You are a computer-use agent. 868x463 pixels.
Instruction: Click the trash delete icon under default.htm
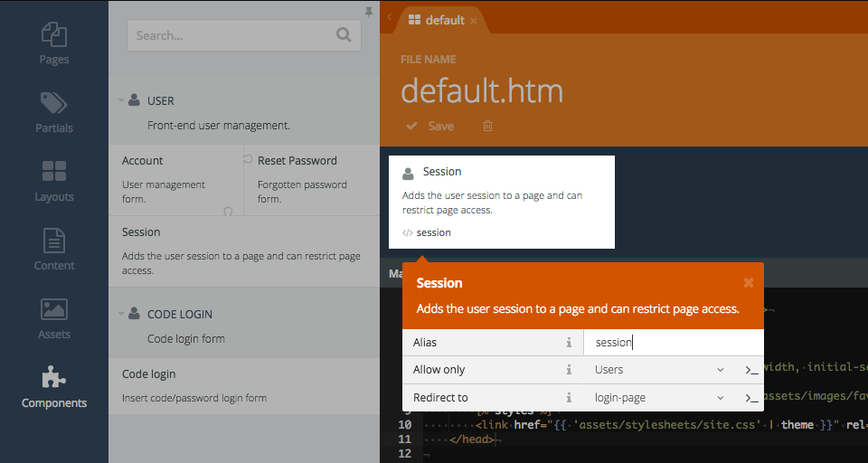tap(487, 126)
